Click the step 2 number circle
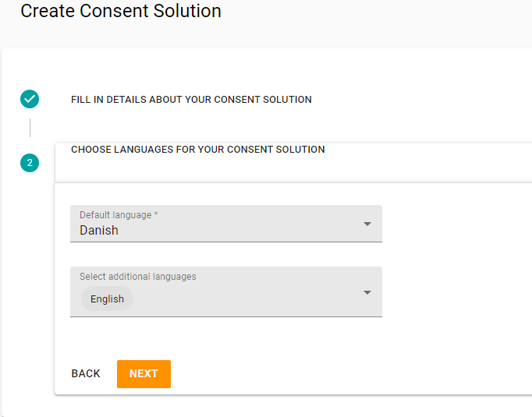The width and height of the screenshot is (532, 417). pos(30,163)
